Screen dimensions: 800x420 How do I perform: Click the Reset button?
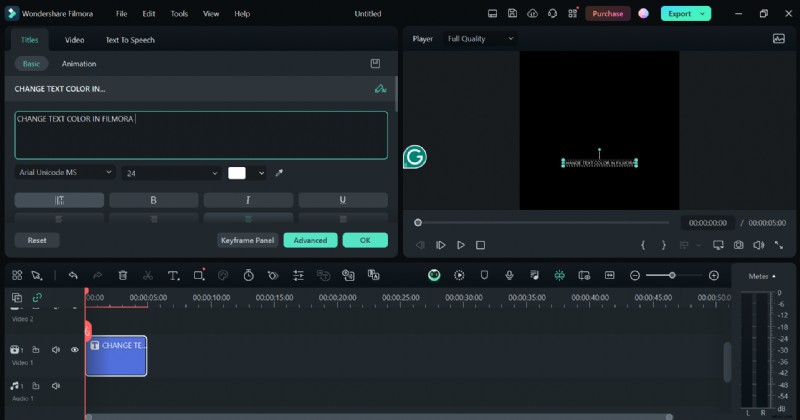37,240
